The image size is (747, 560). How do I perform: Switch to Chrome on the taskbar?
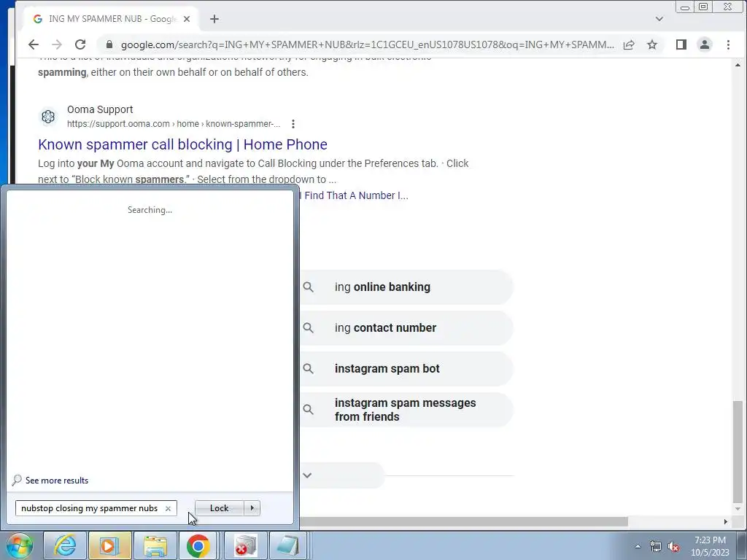click(x=198, y=545)
